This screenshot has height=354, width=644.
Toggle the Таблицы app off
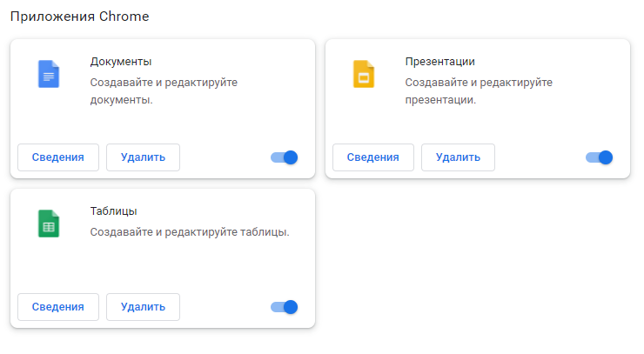(x=285, y=307)
